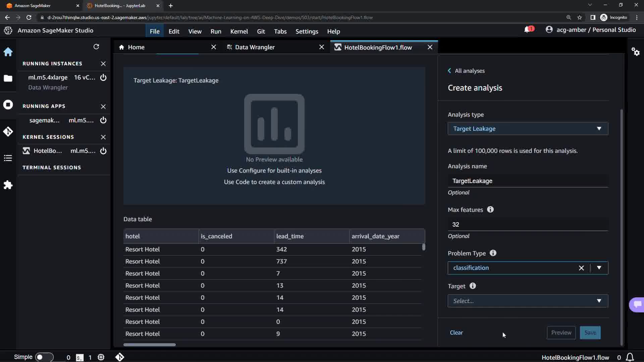Shut down the ml.m5.4xlarge instance
This screenshot has height=362, width=644.
[x=103, y=77]
